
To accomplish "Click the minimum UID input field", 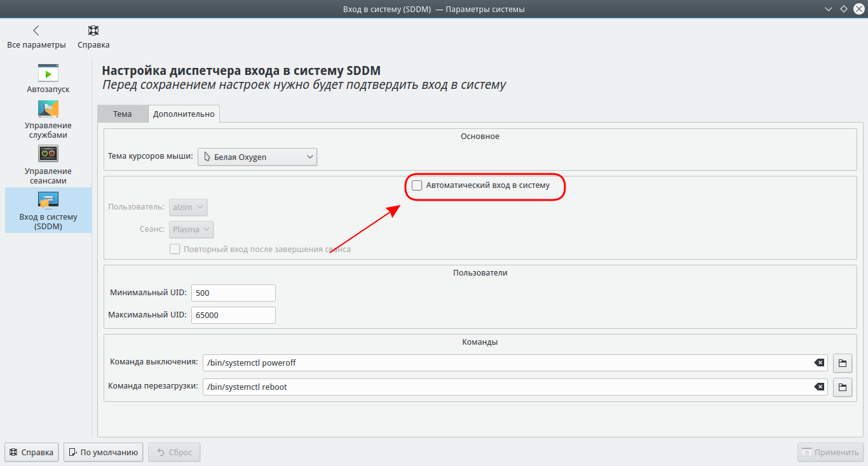I will point(233,293).
